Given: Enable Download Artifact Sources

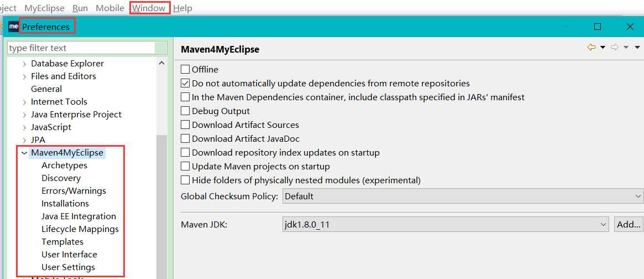Looking at the screenshot, I should pos(185,125).
